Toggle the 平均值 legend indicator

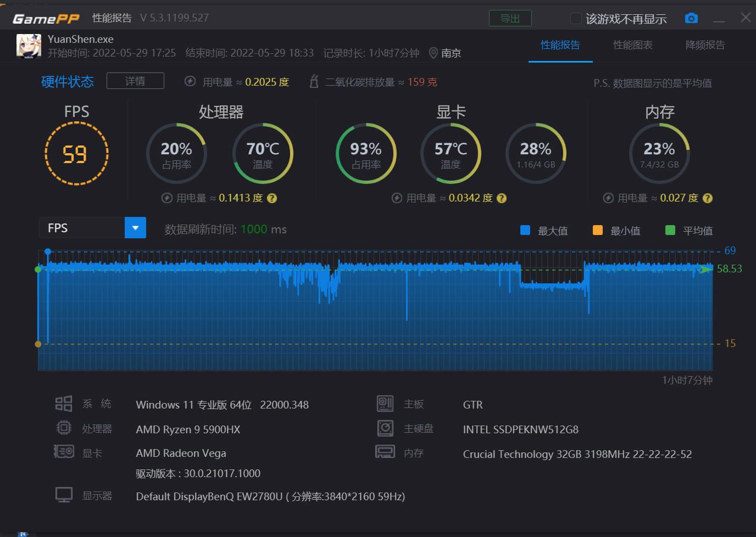[x=670, y=230]
